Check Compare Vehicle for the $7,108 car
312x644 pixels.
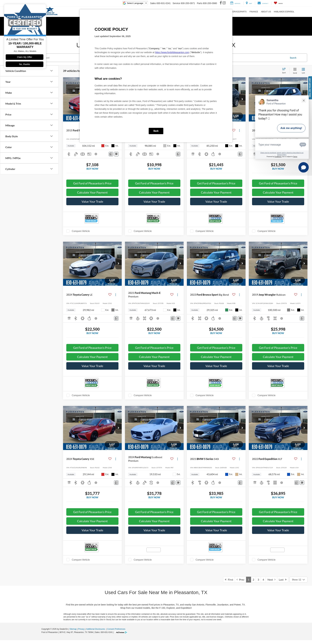click(x=68, y=231)
